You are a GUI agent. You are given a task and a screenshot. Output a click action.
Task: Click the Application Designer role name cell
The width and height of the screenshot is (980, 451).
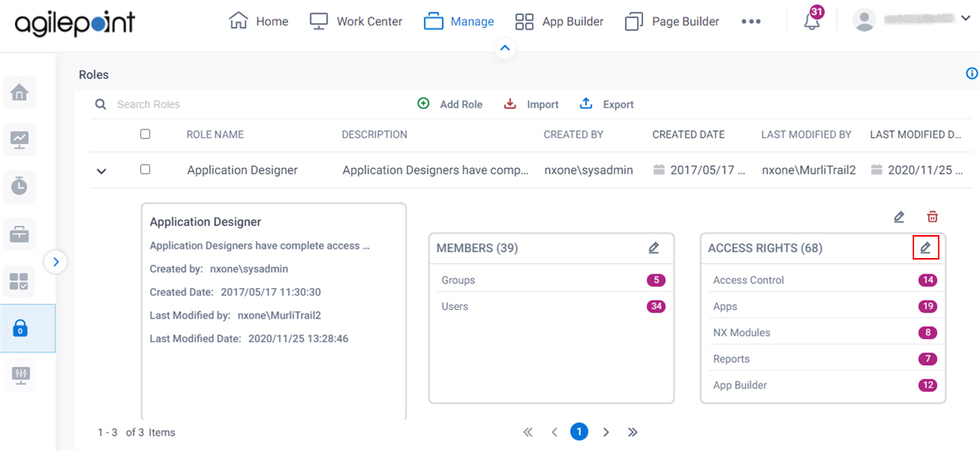pos(243,170)
